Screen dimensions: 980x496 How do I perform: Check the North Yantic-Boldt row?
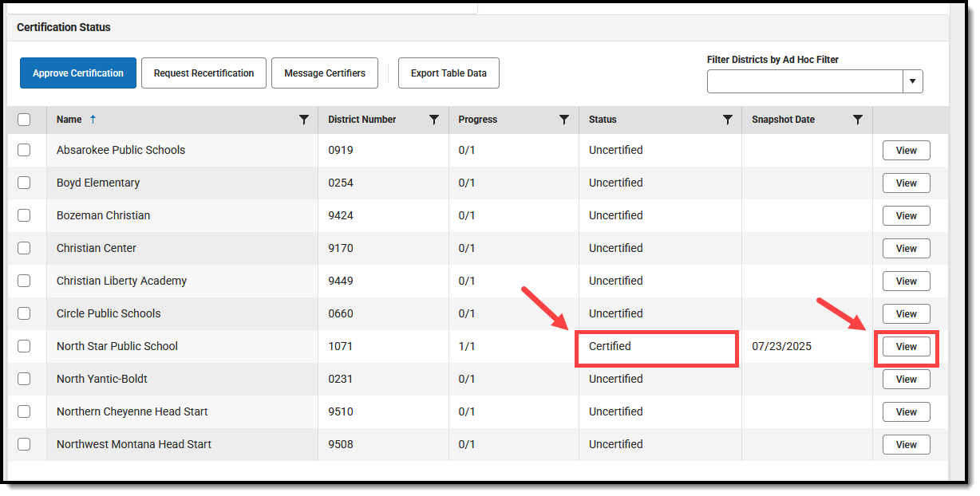[x=24, y=379]
